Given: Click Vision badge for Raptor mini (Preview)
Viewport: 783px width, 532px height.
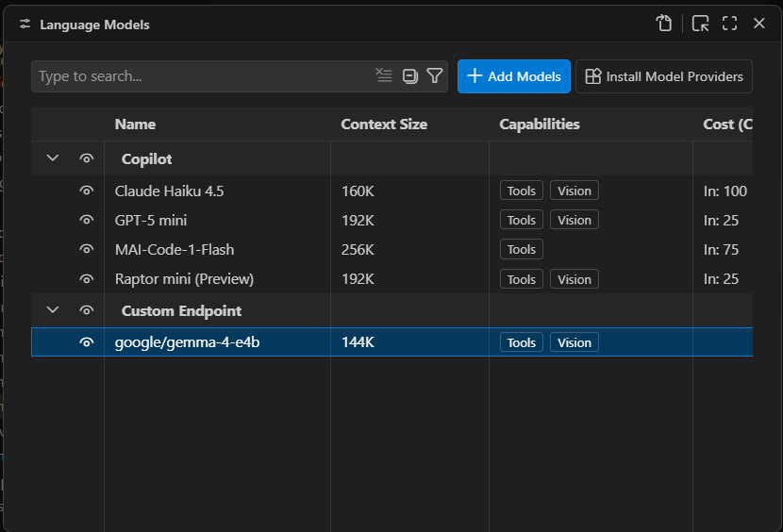Looking at the screenshot, I should click(x=575, y=279).
